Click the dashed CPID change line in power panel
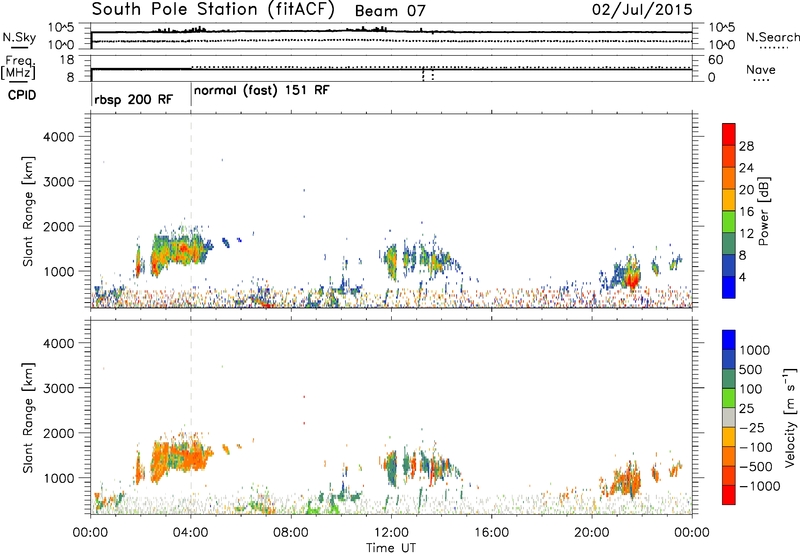 point(191,210)
